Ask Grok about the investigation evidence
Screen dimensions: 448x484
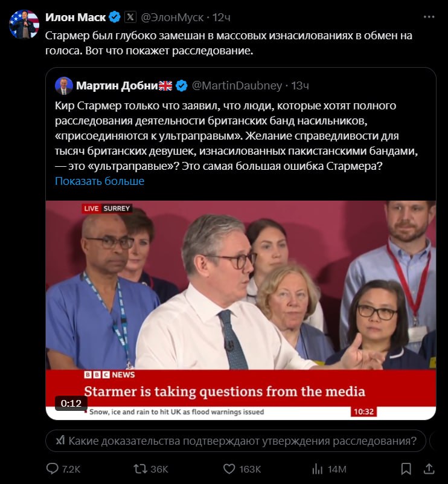click(x=236, y=440)
